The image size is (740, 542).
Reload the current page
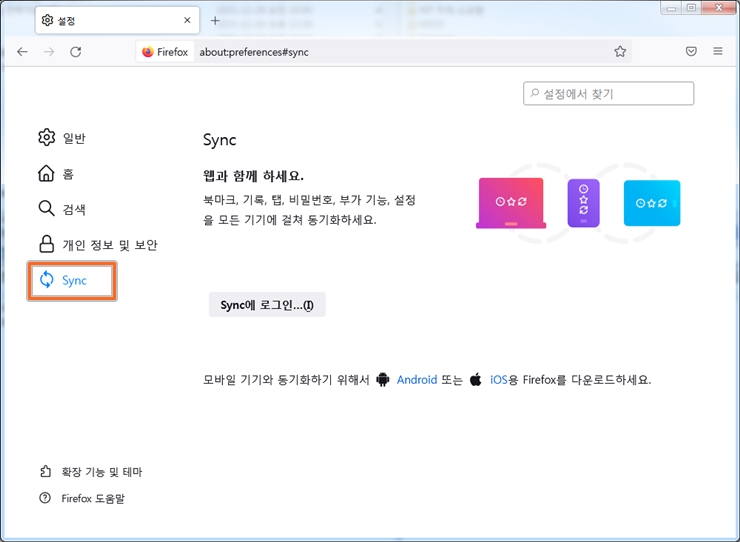pos(76,52)
